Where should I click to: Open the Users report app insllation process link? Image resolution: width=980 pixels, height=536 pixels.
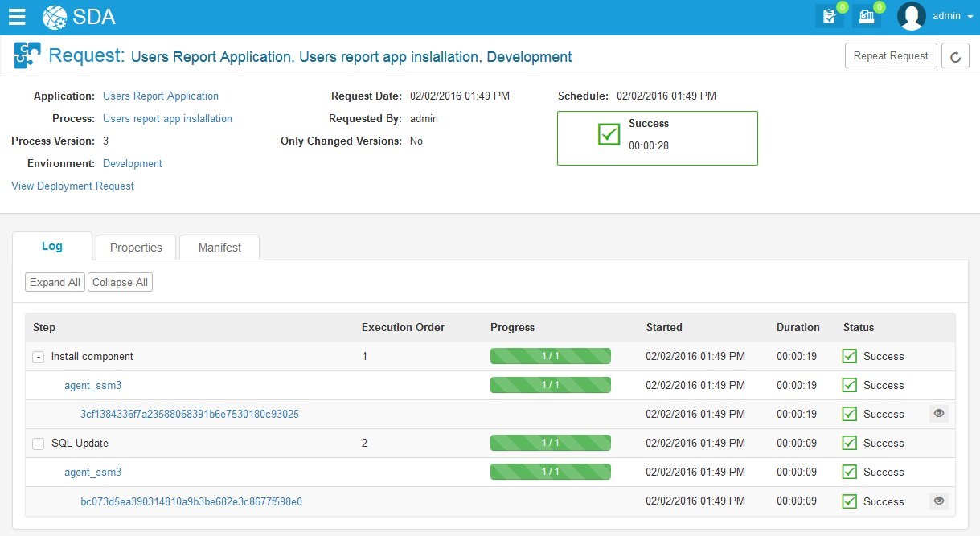[167, 118]
